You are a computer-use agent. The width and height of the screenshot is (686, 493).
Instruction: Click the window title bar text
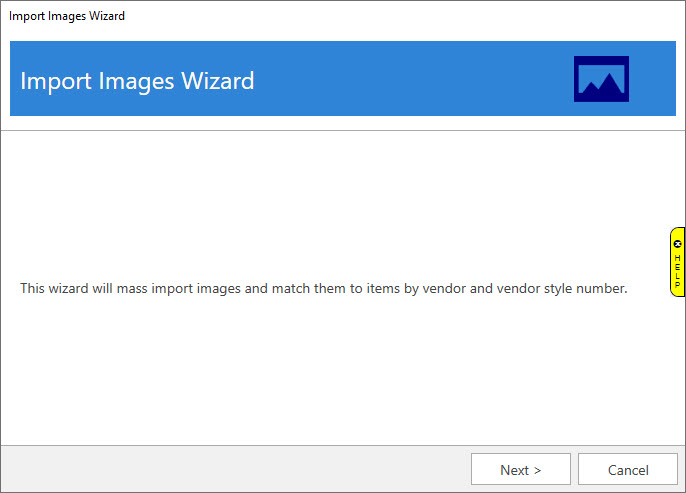[67, 16]
